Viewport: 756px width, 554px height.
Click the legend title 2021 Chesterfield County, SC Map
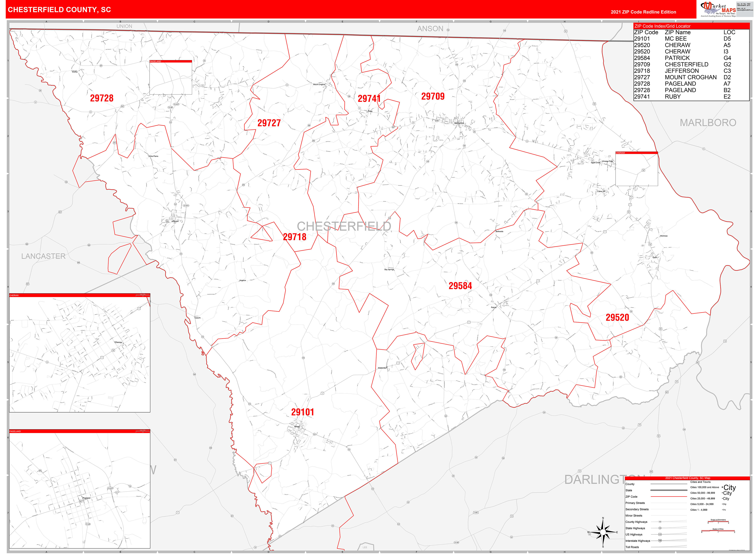[x=688, y=478]
